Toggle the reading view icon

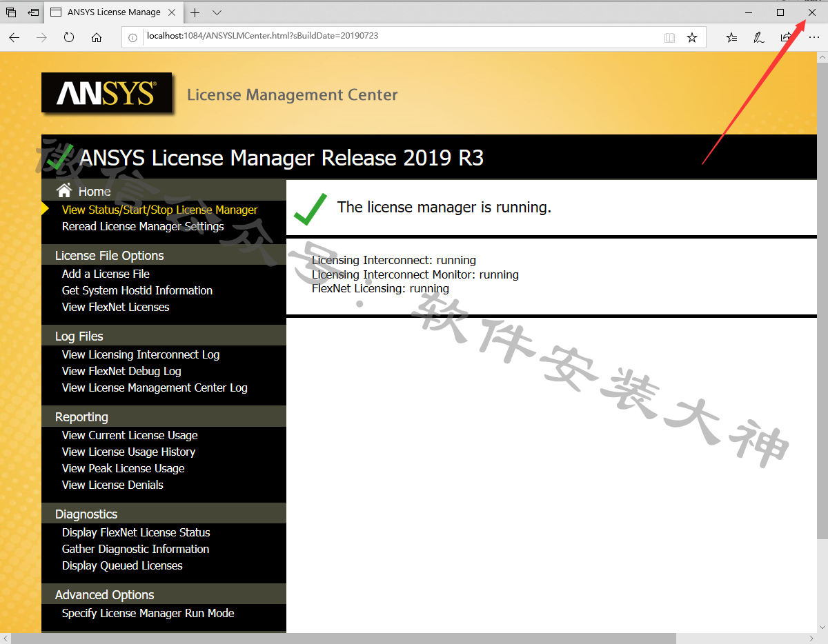(x=669, y=38)
